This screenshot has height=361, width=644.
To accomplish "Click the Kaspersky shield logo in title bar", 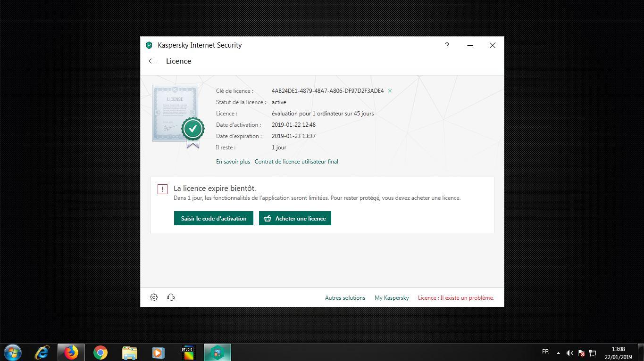I will [x=149, y=45].
